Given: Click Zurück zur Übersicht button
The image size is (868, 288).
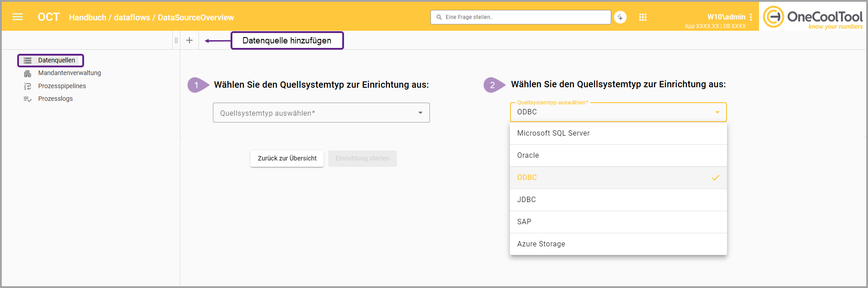Looking at the screenshot, I should point(287,159).
